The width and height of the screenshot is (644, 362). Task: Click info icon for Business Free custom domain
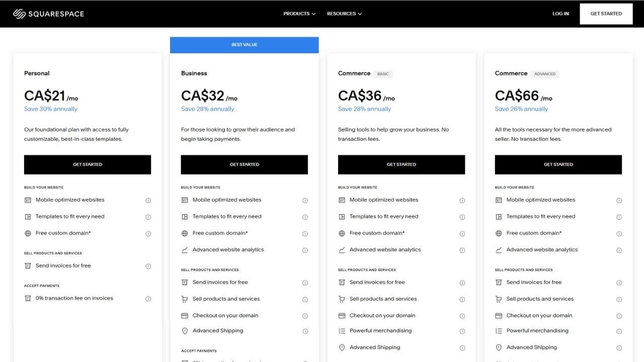tap(305, 234)
